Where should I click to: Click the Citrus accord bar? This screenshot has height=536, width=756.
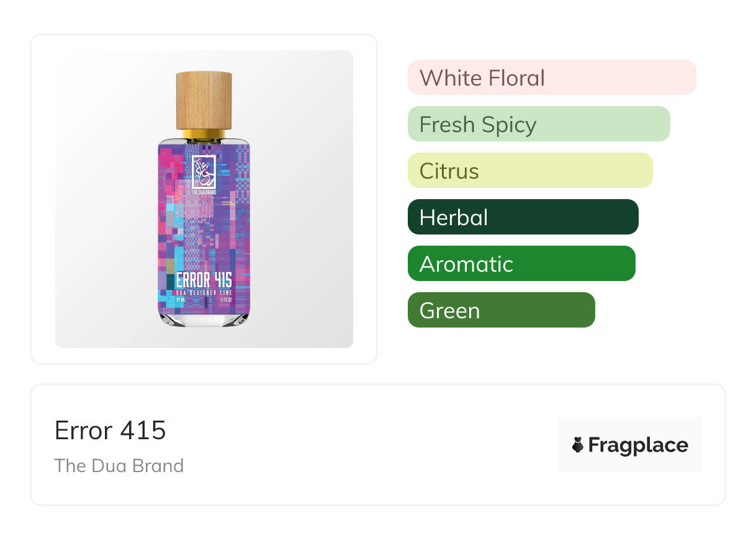coord(529,171)
